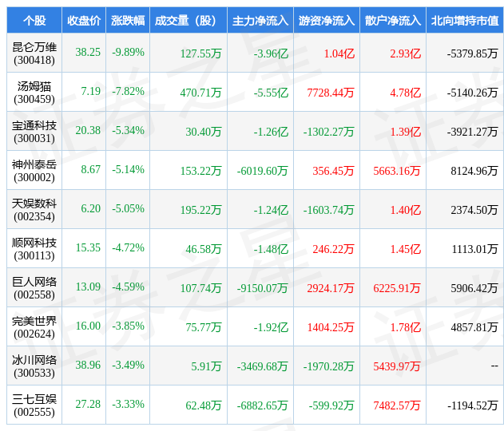Click retail inflow 7482.57万

tap(397, 405)
